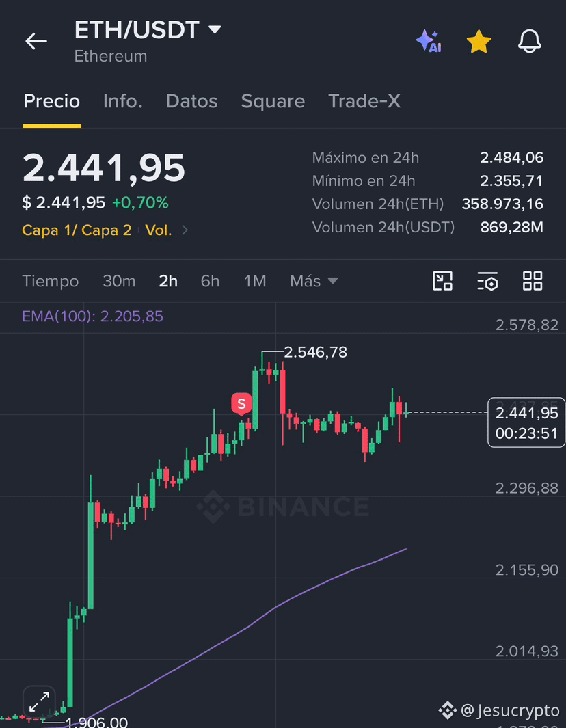The image size is (566, 728).
Task: Go back using the left arrow
Action: click(x=36, y=41)
